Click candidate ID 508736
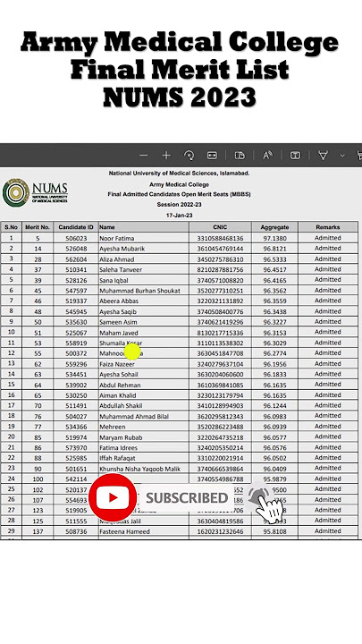Image resolution: width=362 pixels, height=644 pixels. click(x=76, y=531)
